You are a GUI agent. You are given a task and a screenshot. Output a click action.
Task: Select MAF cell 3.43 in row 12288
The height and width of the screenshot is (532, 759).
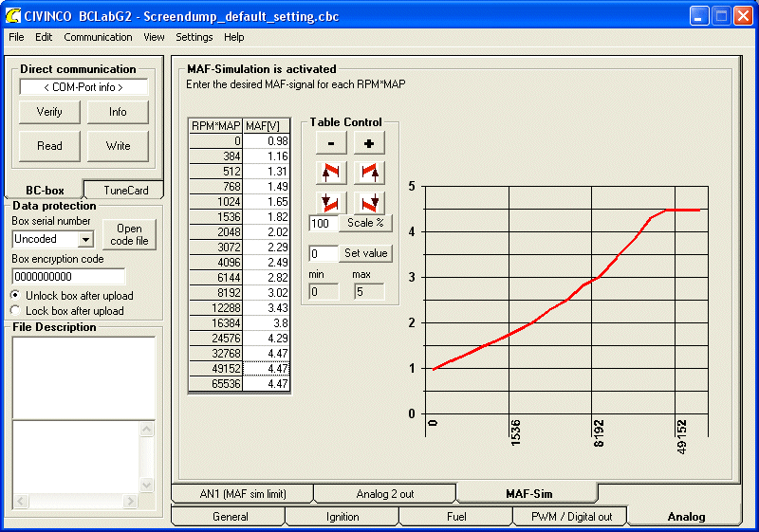point(266,307)
